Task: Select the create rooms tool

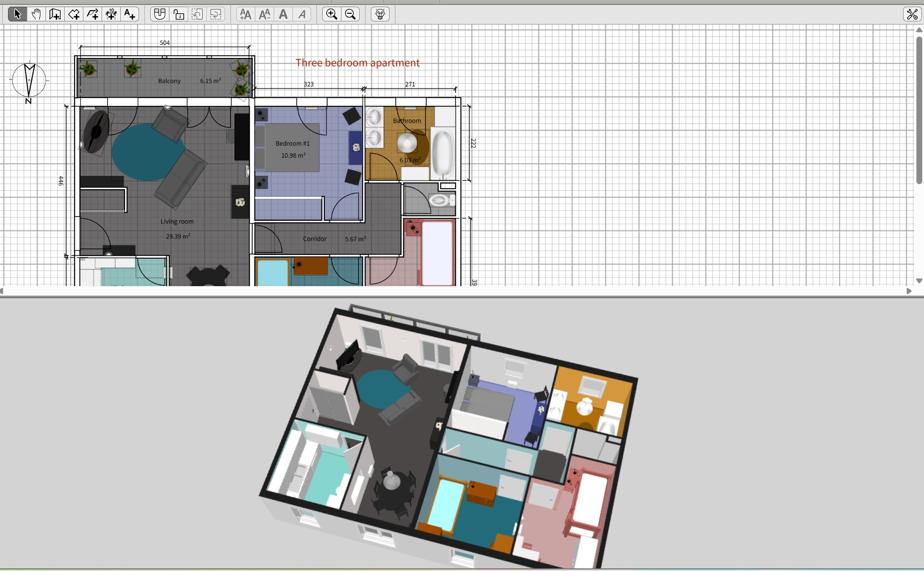Action: pyautogui.click(x=74, y=14)
